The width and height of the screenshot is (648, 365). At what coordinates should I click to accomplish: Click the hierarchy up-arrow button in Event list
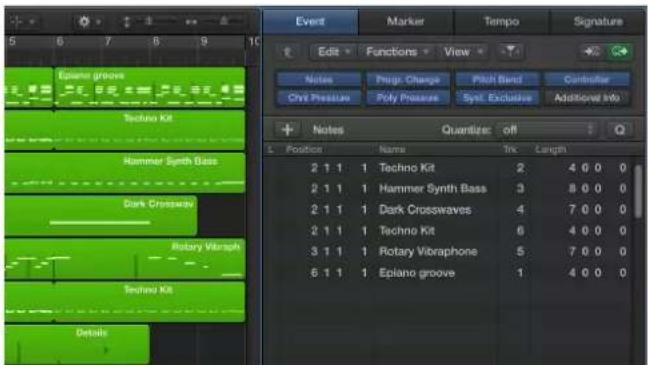pos(288,52)
